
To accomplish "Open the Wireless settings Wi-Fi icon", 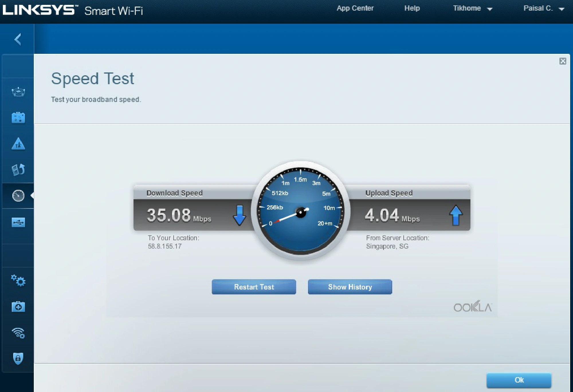I will (18, 333).
